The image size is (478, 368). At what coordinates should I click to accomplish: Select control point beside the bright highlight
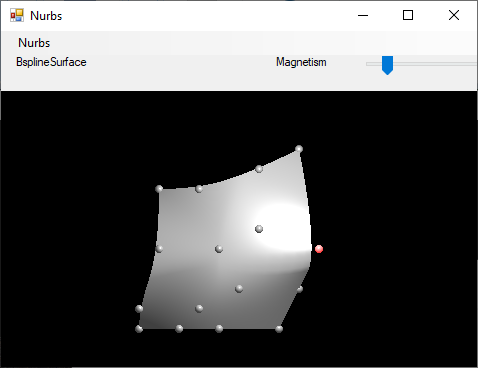point(259,229)
